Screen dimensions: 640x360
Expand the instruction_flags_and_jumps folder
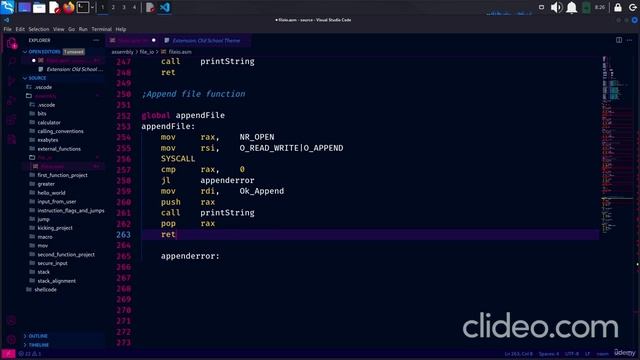pos(71,211)
